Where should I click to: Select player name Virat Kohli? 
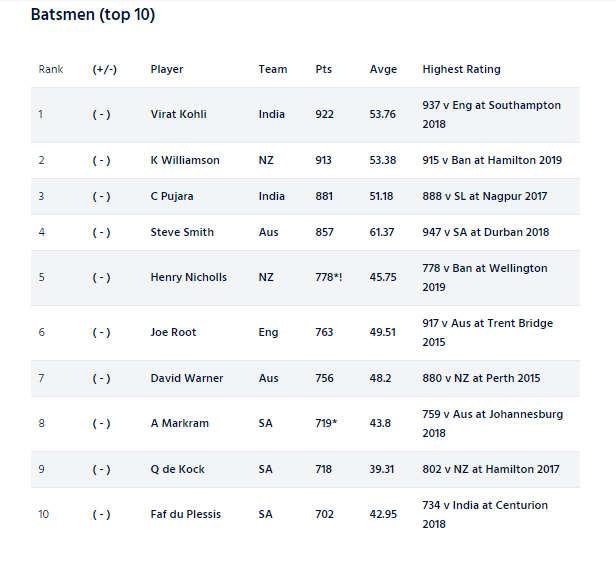click(x=178, y=114)
